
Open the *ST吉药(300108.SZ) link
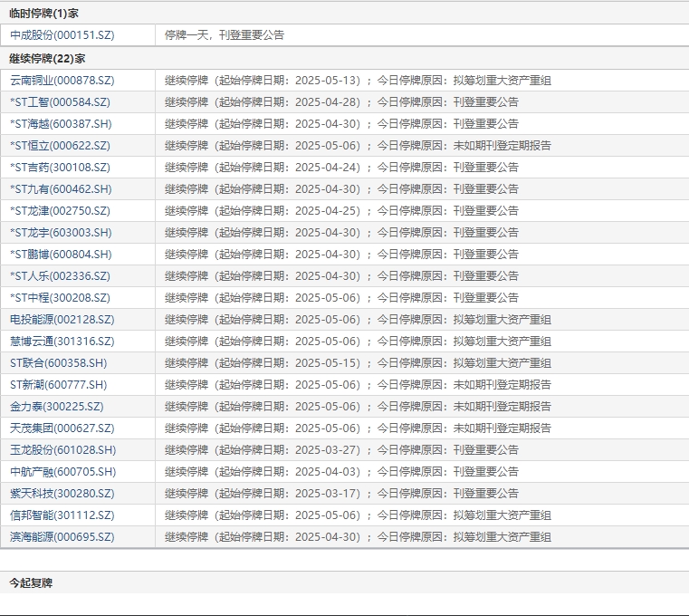pyautogui.click(x=60, y=168)
